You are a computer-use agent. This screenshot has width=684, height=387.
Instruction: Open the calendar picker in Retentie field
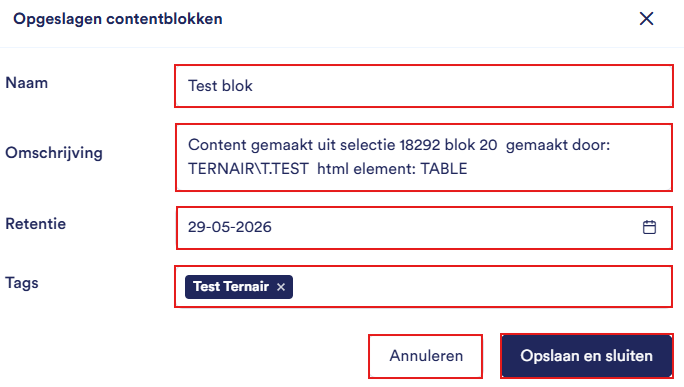click(x=649, y=227)
